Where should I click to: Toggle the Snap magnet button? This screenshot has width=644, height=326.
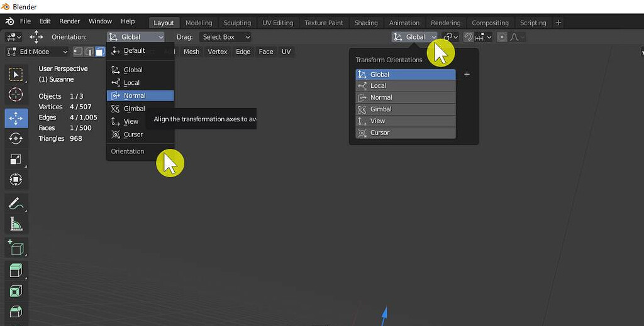click(x=468, y=37)
